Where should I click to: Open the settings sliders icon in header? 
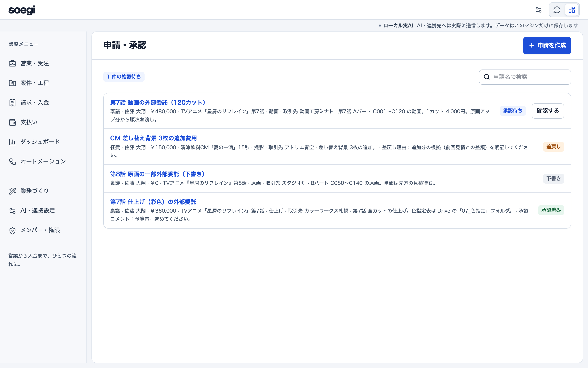pos(538,10)
